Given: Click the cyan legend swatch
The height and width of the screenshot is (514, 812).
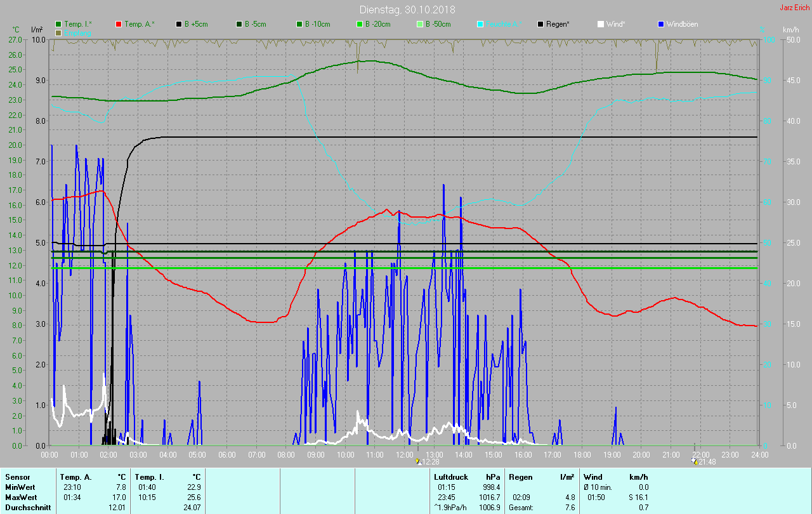Looking at the screenshot, I should (480, 24).
